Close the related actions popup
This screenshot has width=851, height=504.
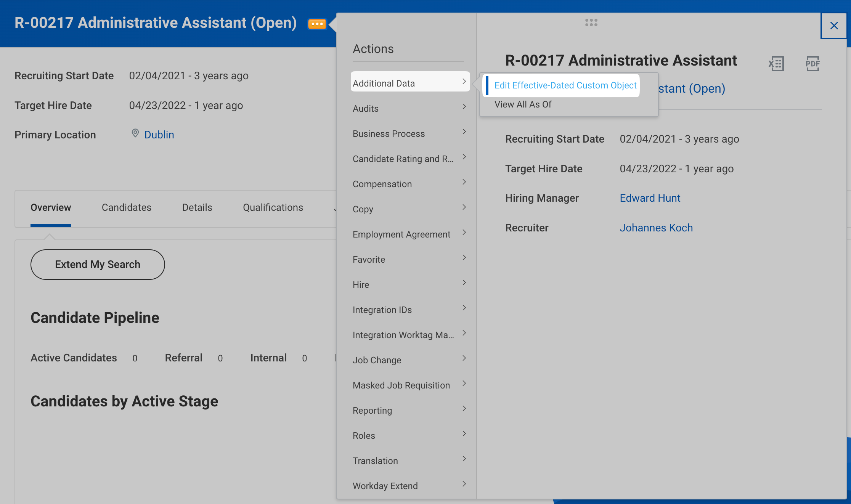(x=834, y=26)
